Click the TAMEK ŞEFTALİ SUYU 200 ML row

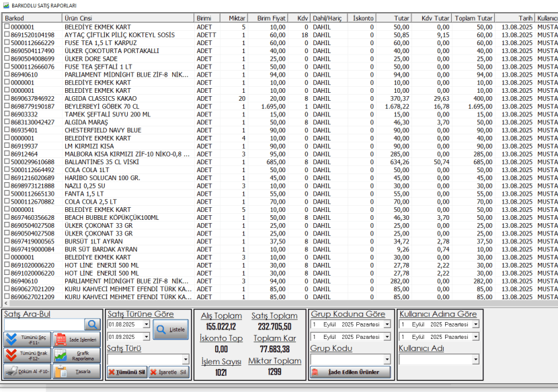tap(280, 114)
